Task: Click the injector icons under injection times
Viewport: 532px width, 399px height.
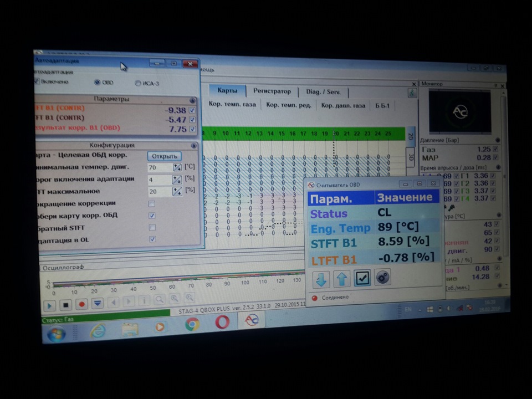Action: pos(448,207)
